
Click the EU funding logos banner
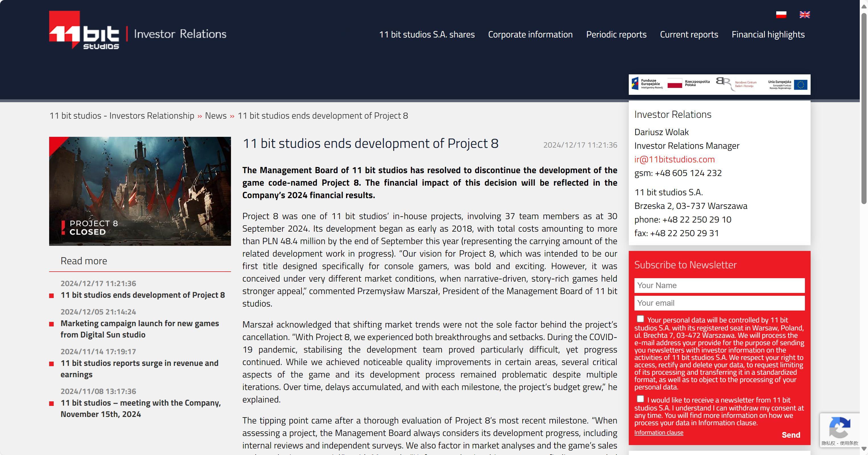pos(719,85)
